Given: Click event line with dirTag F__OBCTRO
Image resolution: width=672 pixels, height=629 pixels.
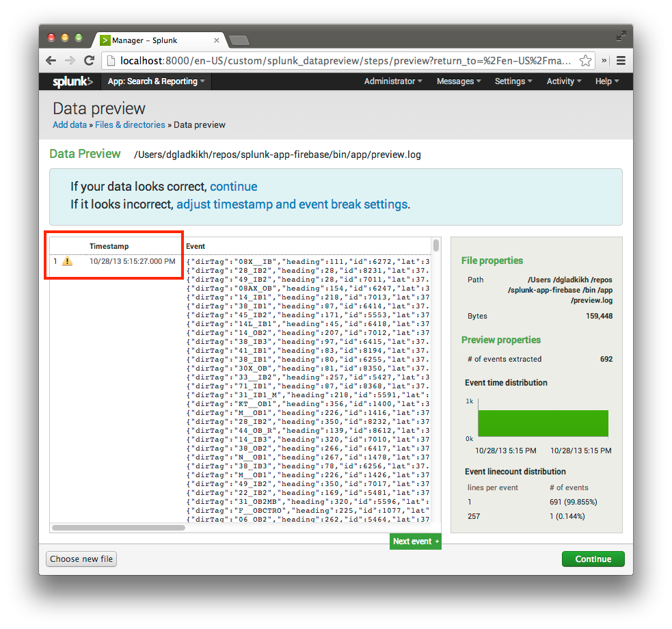Looking at the screenshot, I should pyautogui.click(x=308, y=510).
